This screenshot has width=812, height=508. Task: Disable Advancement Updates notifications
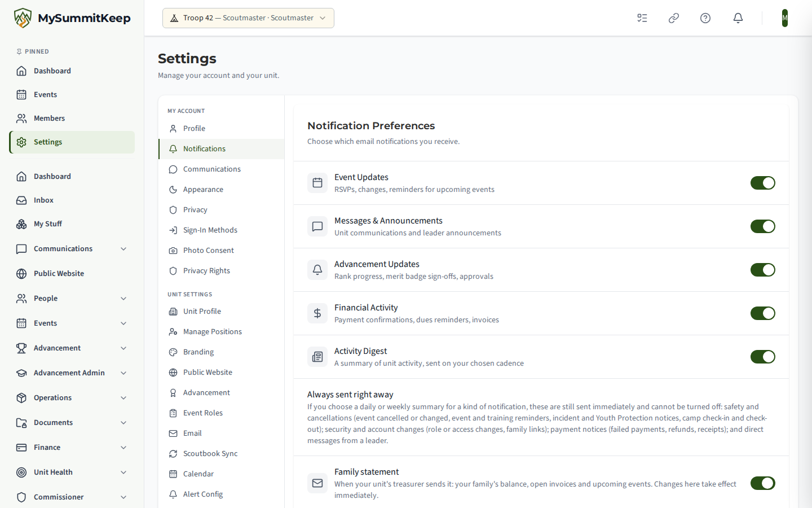point(763,270)
